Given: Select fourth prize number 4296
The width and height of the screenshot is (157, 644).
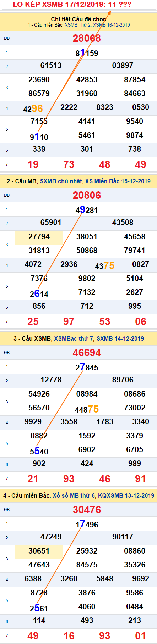Looking at the screenshot, I should point(33,108).
